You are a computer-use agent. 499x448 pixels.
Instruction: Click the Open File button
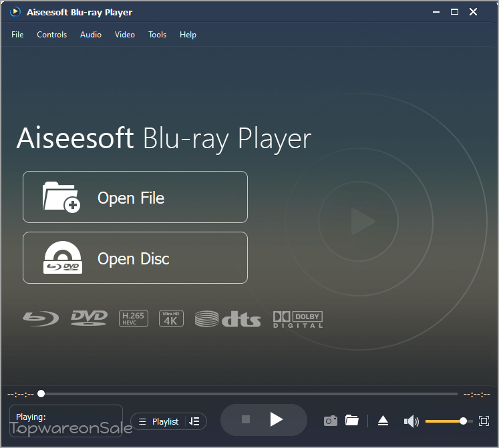click(135, 197)
